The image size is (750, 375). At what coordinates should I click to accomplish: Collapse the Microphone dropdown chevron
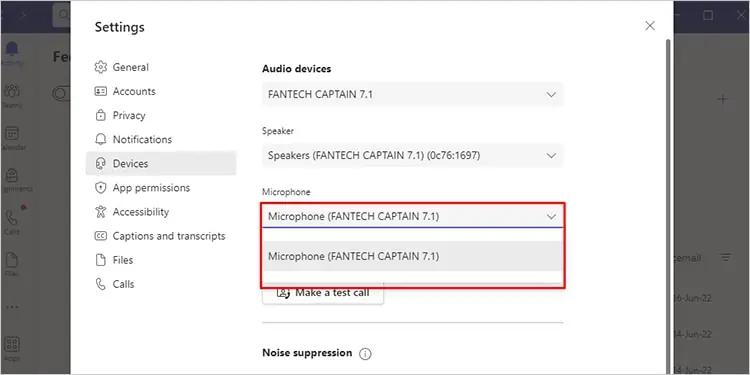coord(551,217)
